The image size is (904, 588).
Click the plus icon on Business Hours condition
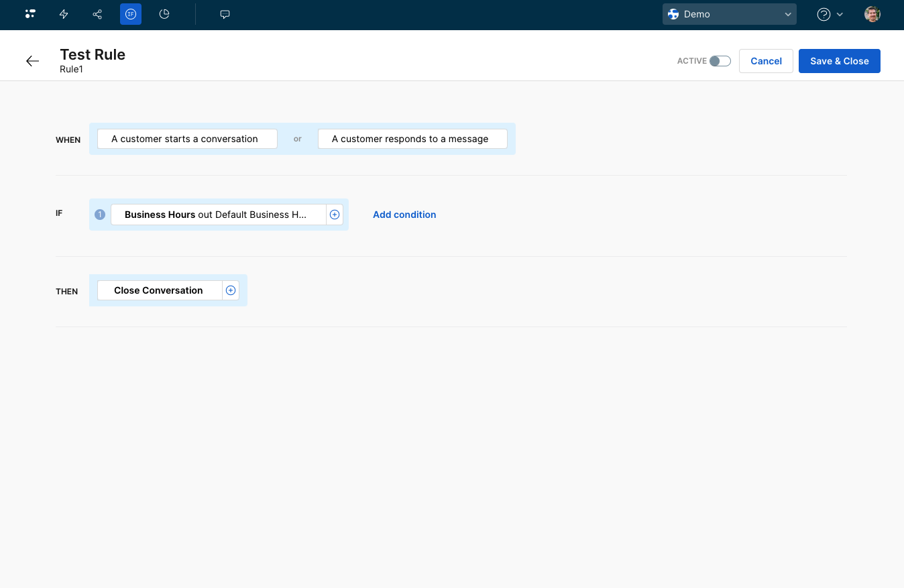point(335,215)
